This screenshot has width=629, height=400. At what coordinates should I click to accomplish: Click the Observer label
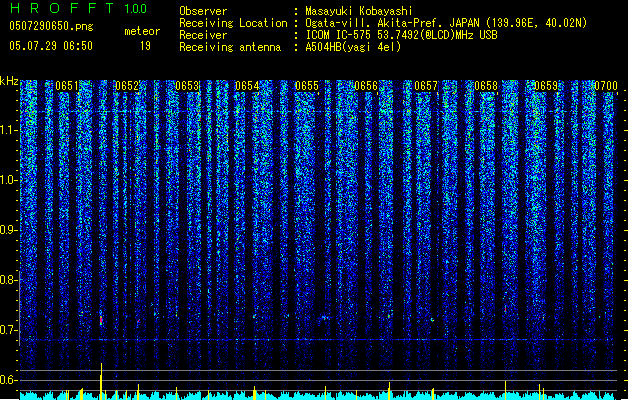(x=203, y=11)
